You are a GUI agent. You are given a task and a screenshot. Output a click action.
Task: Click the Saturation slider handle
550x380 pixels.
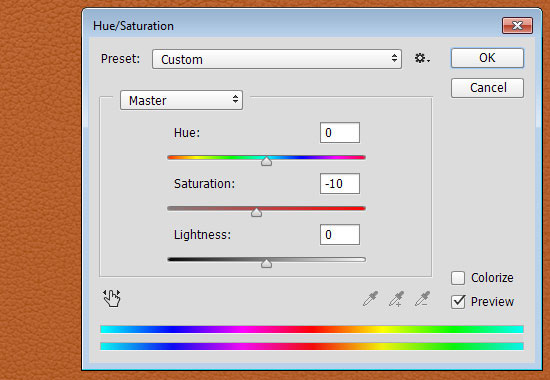pos(256,212)
